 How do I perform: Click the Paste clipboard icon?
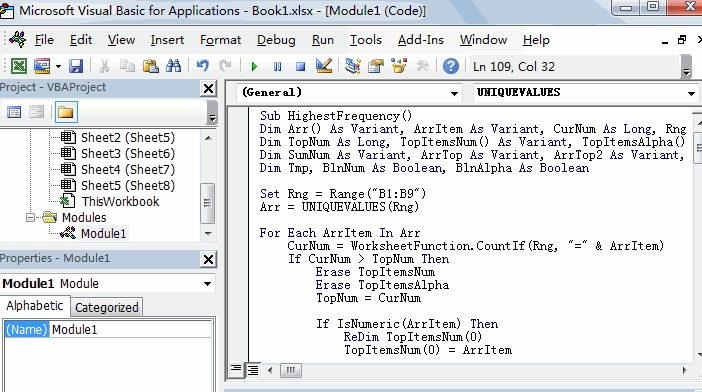[150, 66]
